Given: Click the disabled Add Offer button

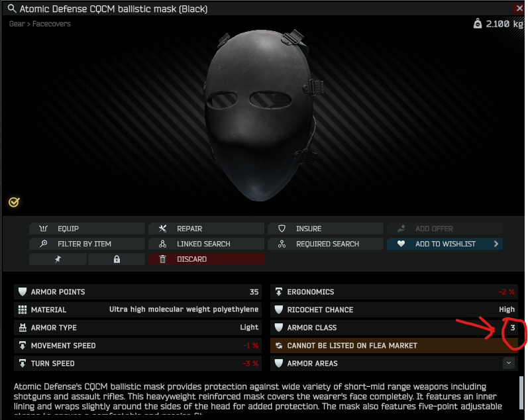Looking at the screenshot, I should (445, 229).
